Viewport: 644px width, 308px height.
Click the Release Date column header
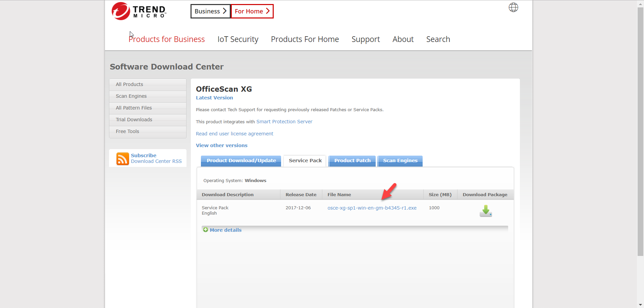pyautogui.click(x=301, y=194)
